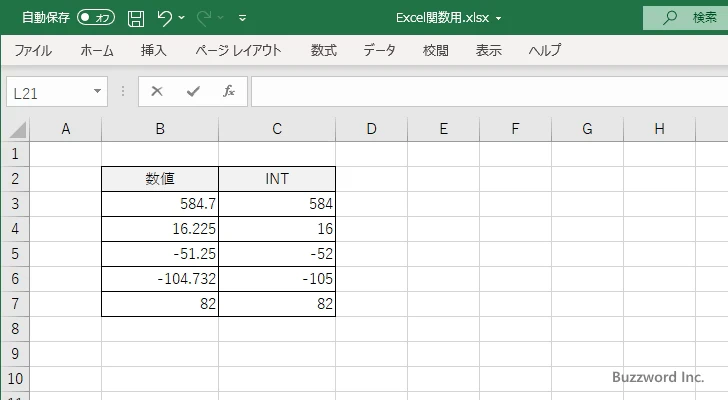Select cell containing -104.732

tap(160, 279)
